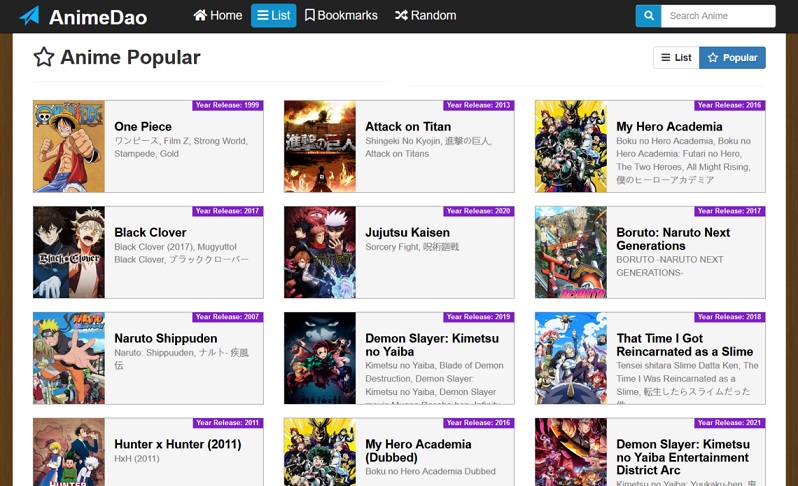Click the My Hero Academia poster (2016, top row)
798x486 pixels.
(x=571, y=147)
